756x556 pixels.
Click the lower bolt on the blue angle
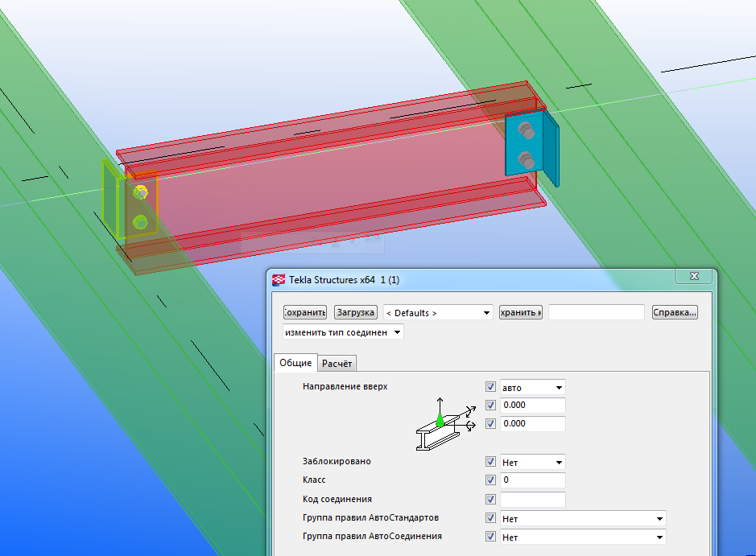[526, 158]
